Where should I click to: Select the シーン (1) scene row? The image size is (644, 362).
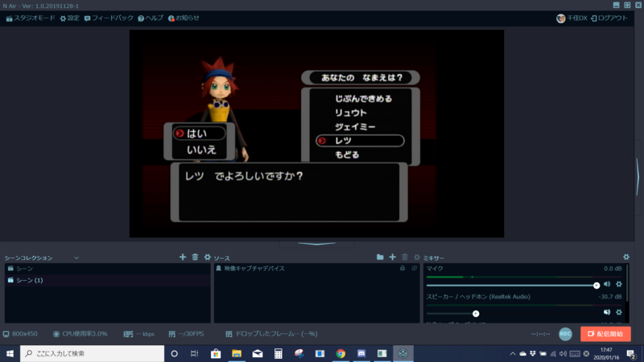pos(107,280)
